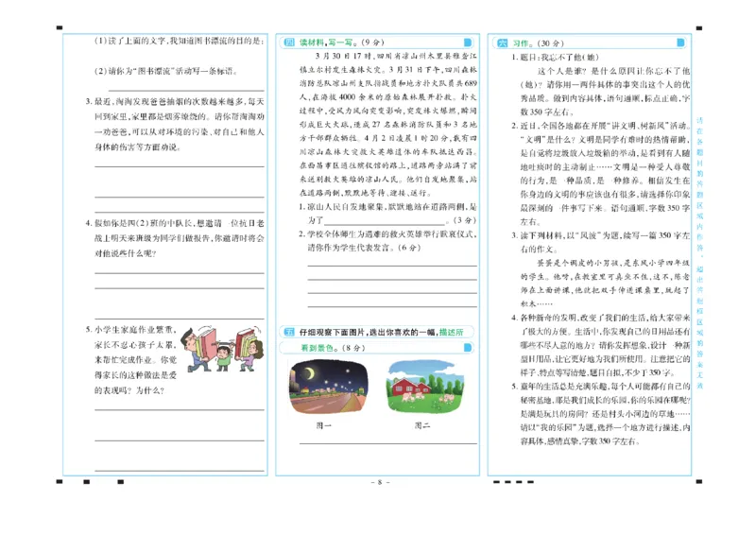Click the cartoon of parents carrying books
This screenshot has width=756, height=535.
tap(222, 349)
